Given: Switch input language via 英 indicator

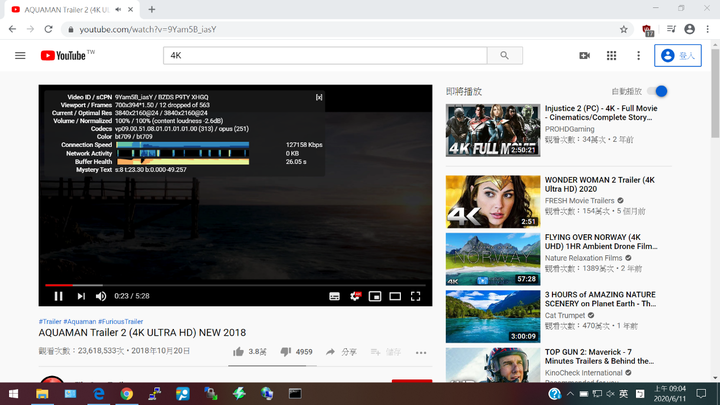Looking at the screenshot, I should click(624, 394).
